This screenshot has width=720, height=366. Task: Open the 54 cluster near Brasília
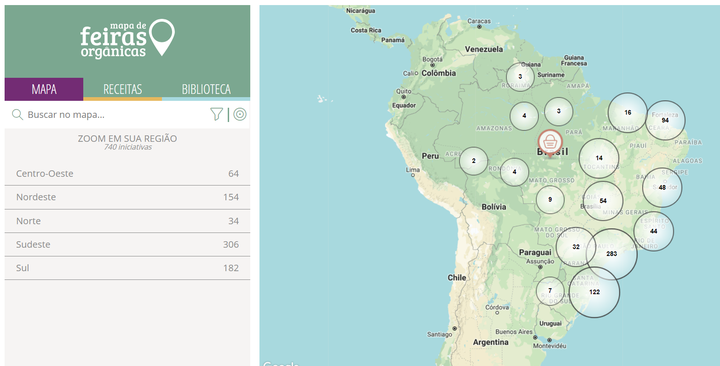[603, 201]
